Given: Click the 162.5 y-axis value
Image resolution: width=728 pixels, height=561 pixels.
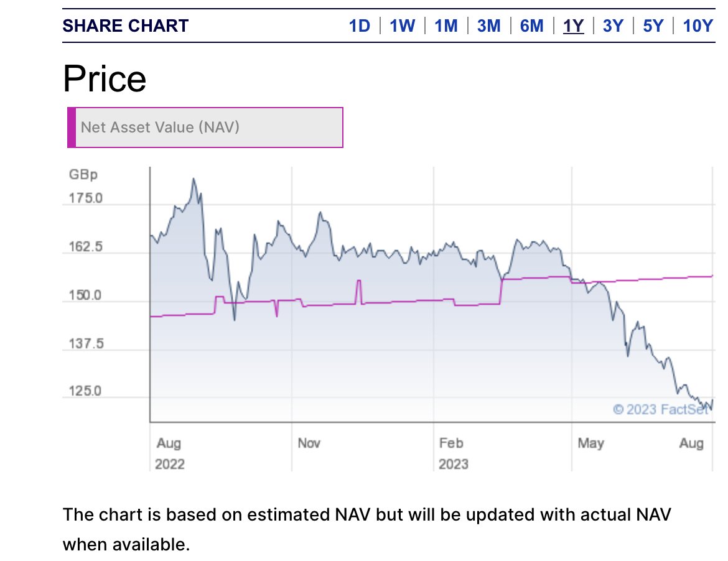Looking at the screenshot, I should (85, 246).
